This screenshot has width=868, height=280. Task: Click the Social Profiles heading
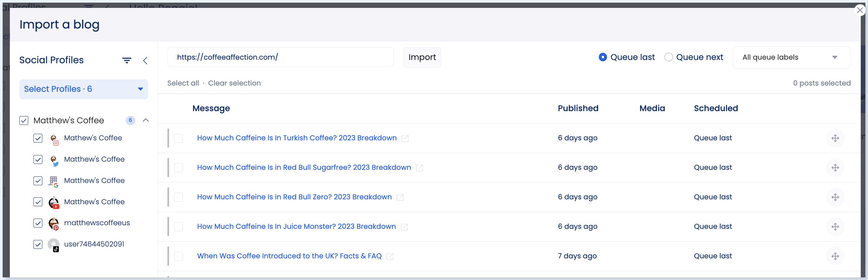click(x=52, y=60)
